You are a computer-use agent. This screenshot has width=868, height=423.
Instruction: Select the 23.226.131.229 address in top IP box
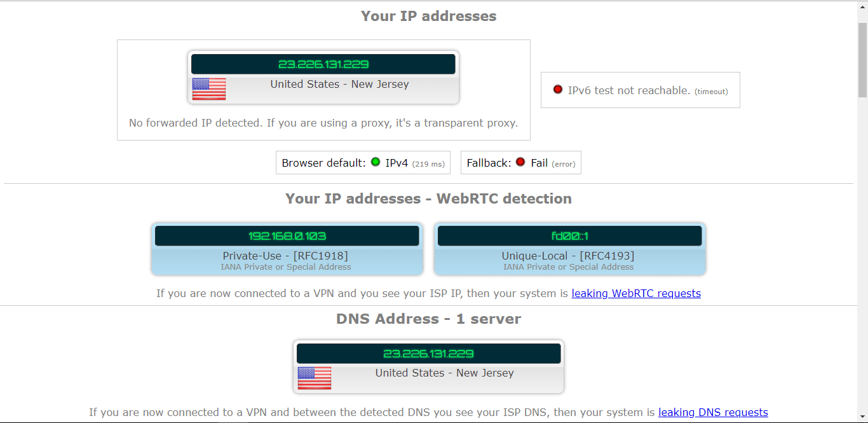323,64
